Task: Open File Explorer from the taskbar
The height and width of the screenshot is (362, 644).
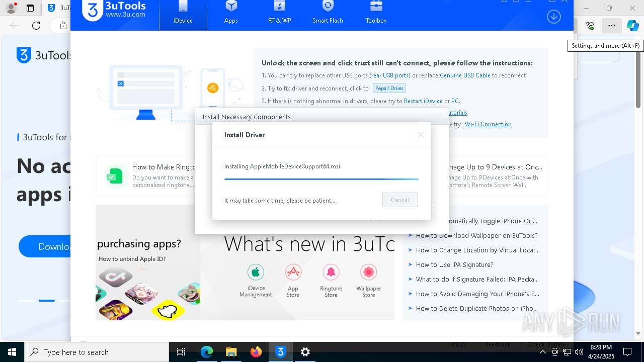Action: (x=231, y=352)
